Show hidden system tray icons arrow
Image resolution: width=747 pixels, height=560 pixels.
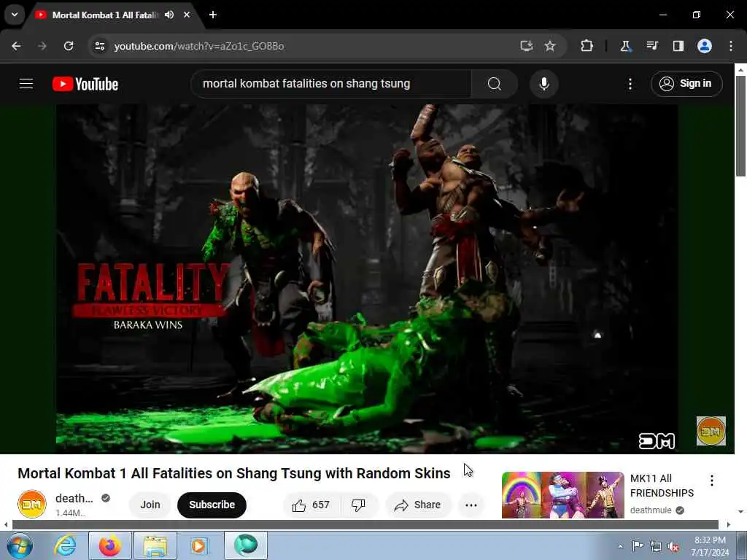click(620, 546)
